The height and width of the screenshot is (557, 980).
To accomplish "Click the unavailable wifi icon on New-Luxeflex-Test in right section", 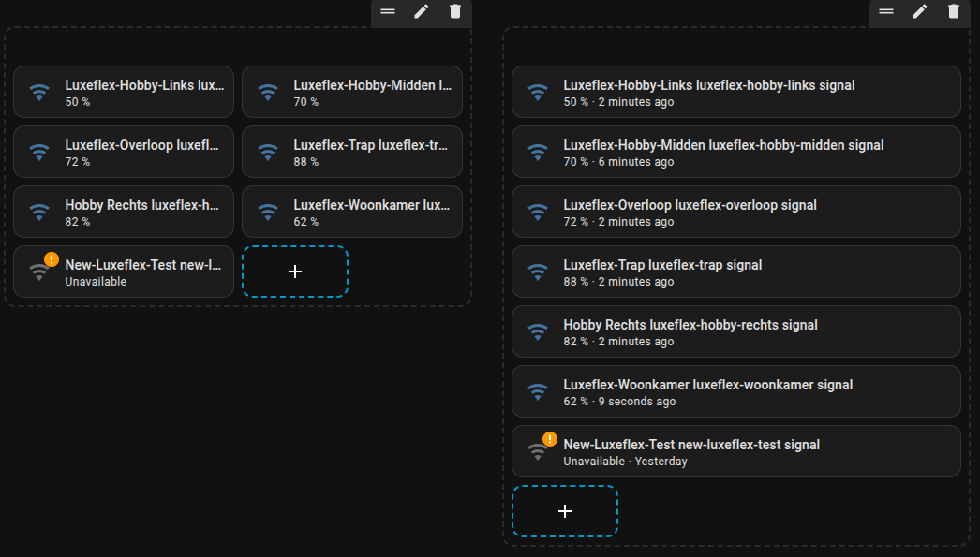I will tap(538, 452).
